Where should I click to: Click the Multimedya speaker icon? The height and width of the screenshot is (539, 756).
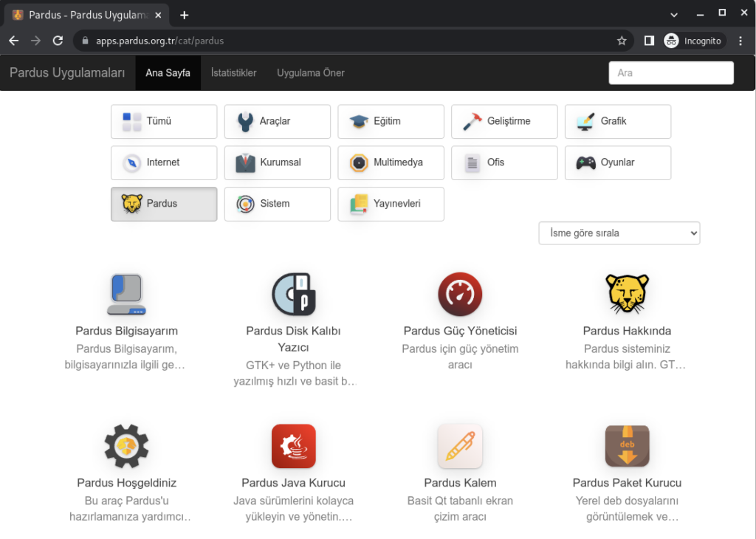[x=359, y=163]
